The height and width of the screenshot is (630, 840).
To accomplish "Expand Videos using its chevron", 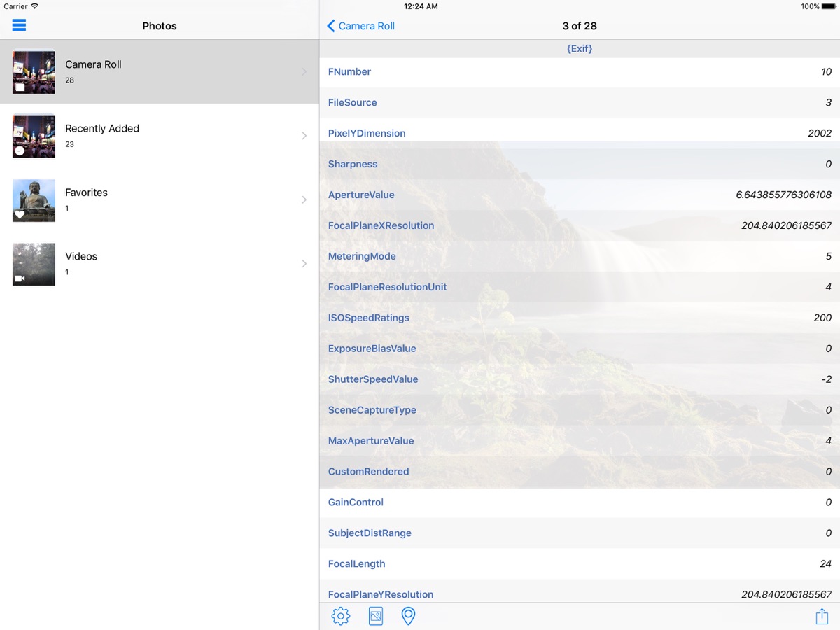I will (x=304, y=264).
